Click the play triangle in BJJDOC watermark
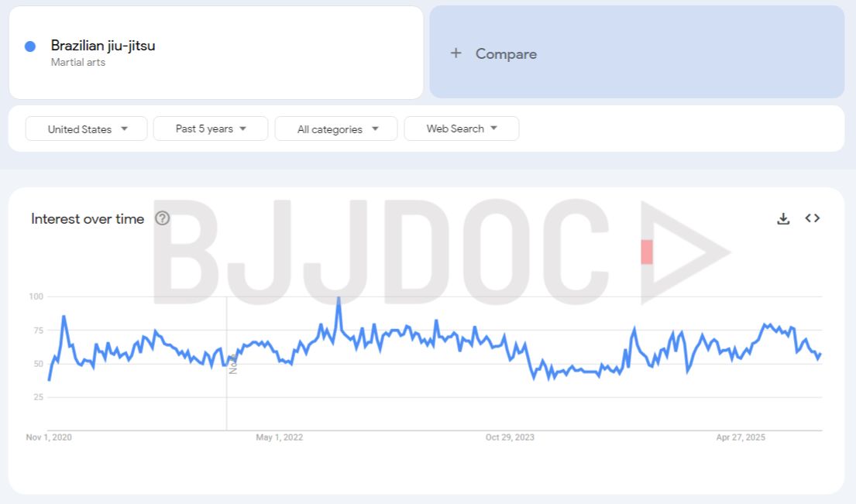856x504 pixels. click(682, 252)
